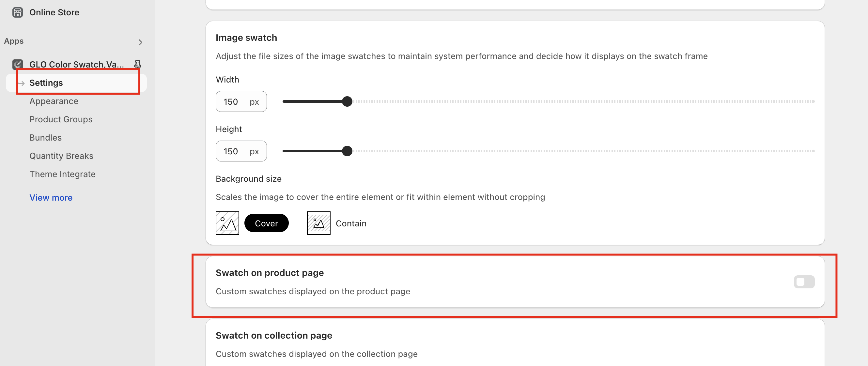Open Theme Integrate page
Image resolution: width=868 pixels, height=366 pixels.
coord(62,174)
